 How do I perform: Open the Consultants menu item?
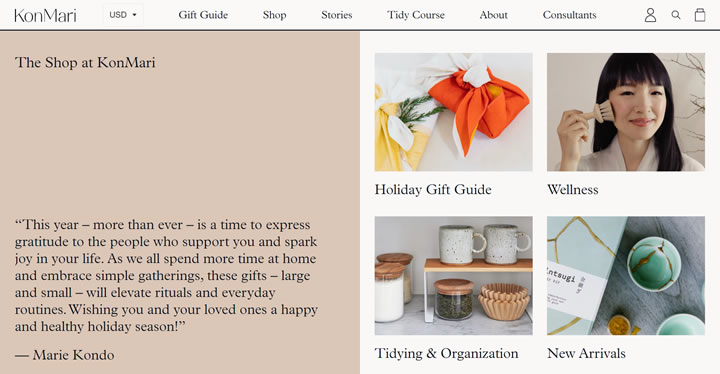pyautogui.click(x=569, y=15)
